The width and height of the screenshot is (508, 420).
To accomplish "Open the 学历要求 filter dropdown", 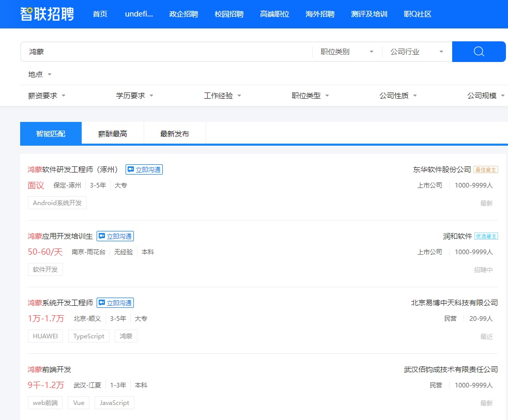I will [134, 96].
